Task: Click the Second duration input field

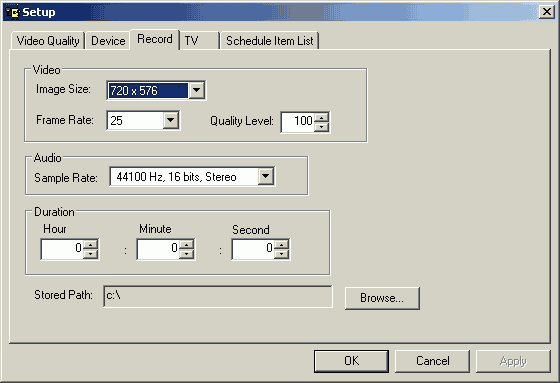Action: click(x=254, y=249)
